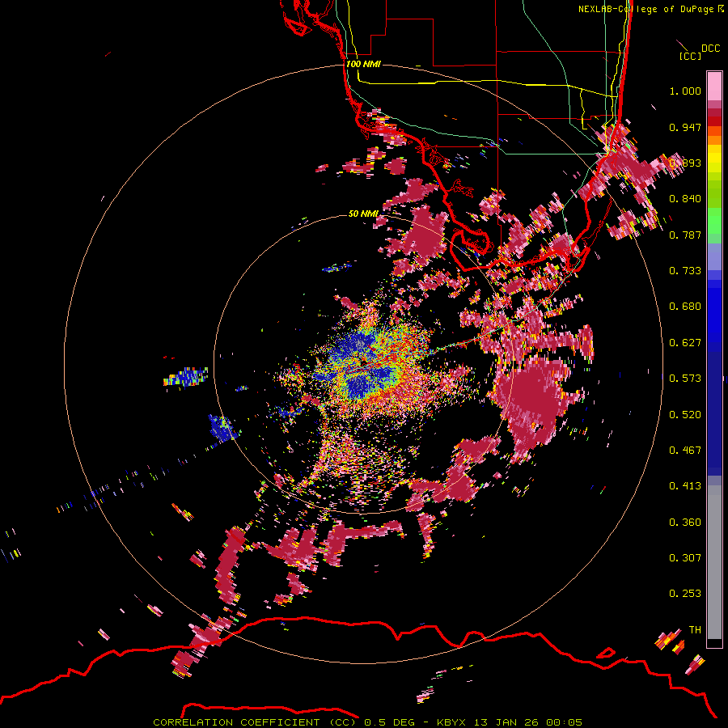Select the 0.520 scale value
The height and width of the screenshot is (728, 728).
685,415
